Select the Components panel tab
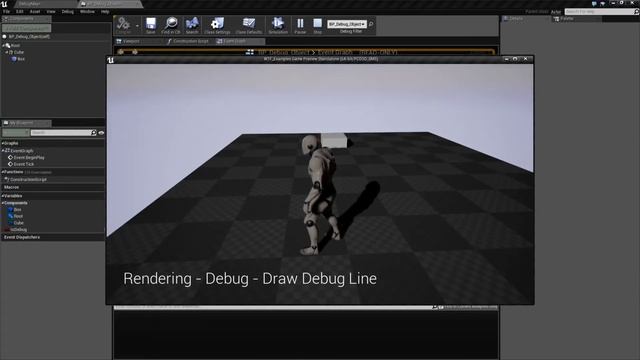 (26, 19)
